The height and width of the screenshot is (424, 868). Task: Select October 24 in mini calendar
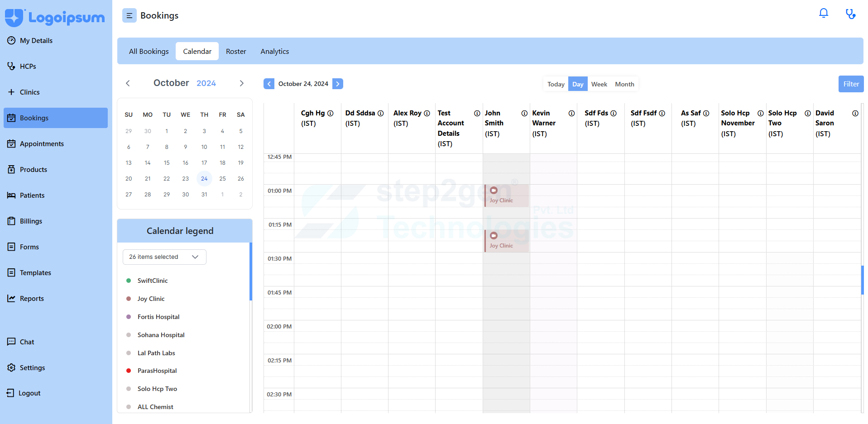pyautogui.click(x=204, y=179)
